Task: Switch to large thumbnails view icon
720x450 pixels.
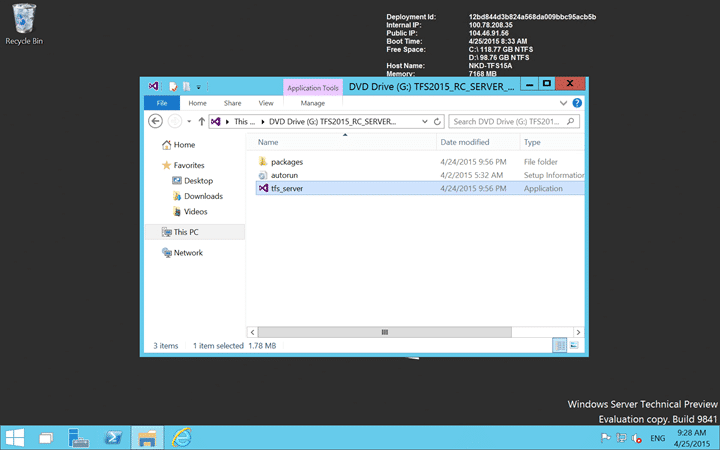Action: (574, 345)
